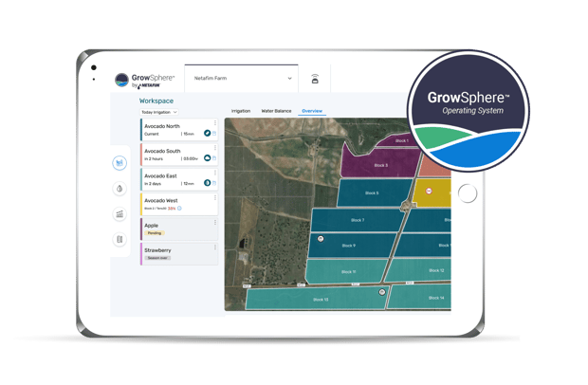This screenshot has width=588, height=385.
Task: Open Avocado North three-dot options menu
Action: click(x=215, y=123)
